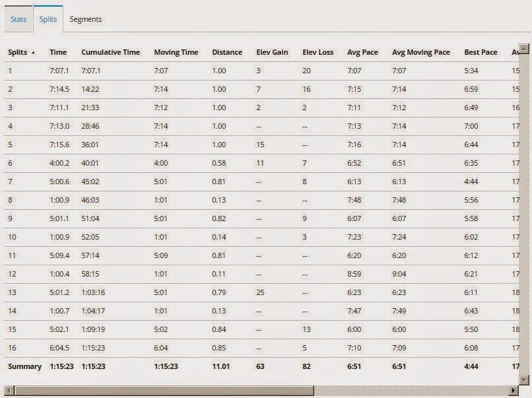This screenshot has height=398, width=532.
Task: Click the horizontal scrollbar thumb
Action: [x=164, y=390]
